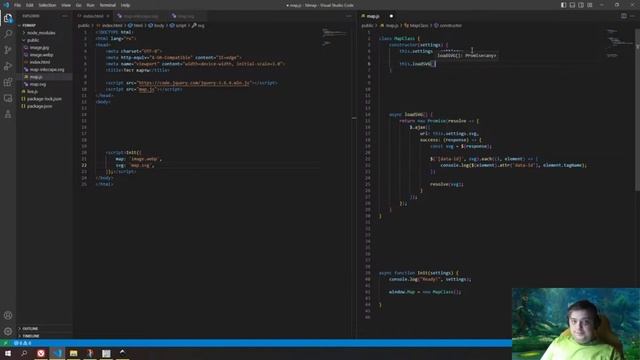This screenshot has height=360, width=640.
Task: Toggle the primary side bar layout icon
Action: pos(564,5)
